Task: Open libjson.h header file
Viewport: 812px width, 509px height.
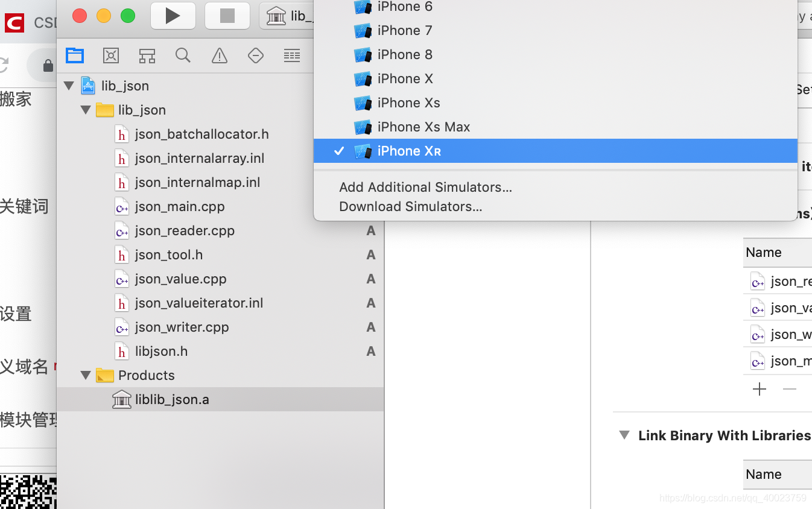Action: (162, 351)
